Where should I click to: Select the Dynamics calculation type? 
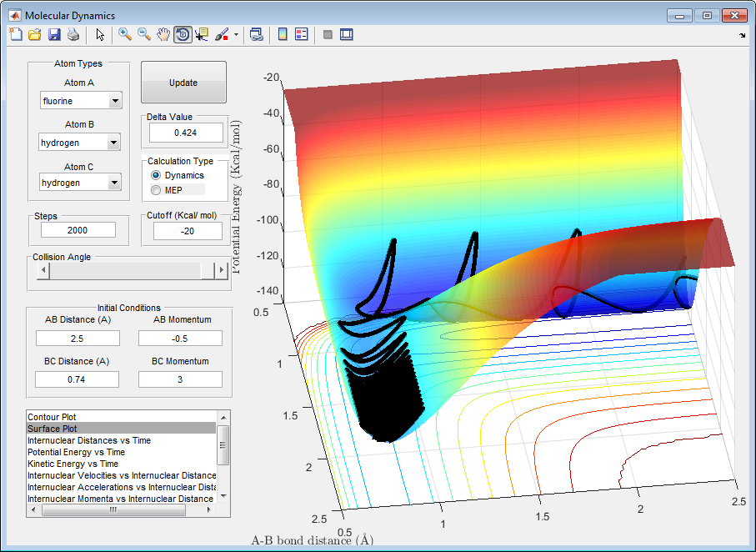(156, 176)
